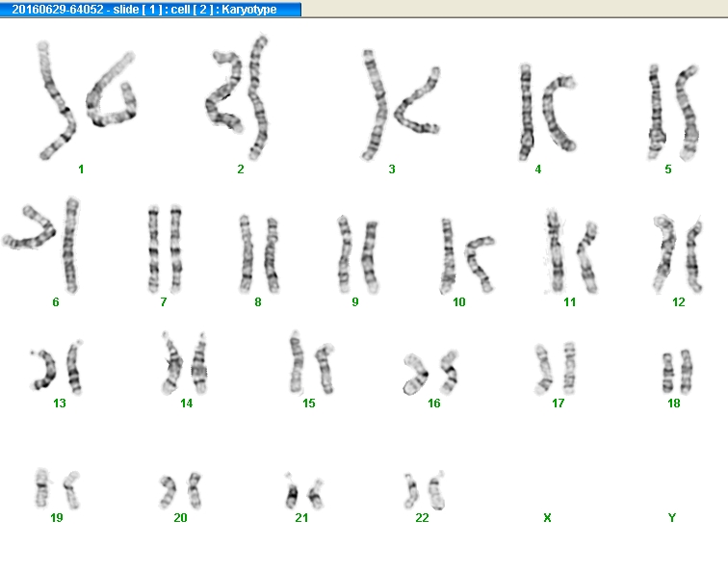Select the right chromosome above label 5
The height and width of the screenshot is (573, 728).
(688, 113)
